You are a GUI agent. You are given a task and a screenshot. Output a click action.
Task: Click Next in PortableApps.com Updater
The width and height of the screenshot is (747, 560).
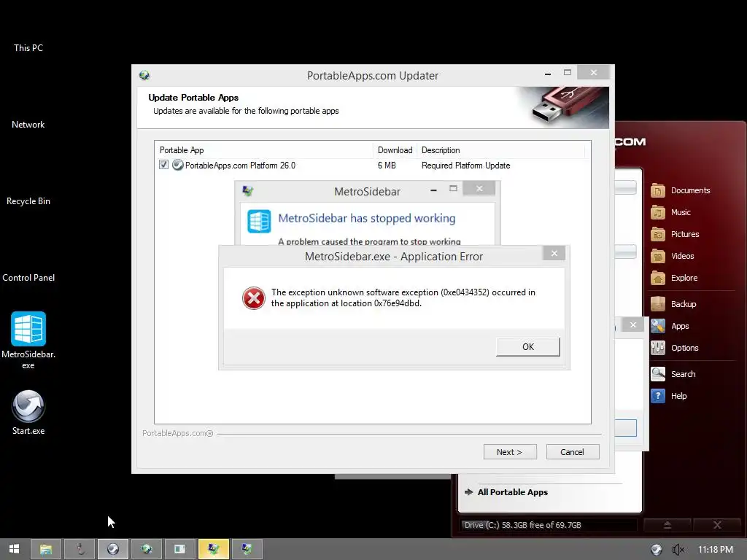510,452
